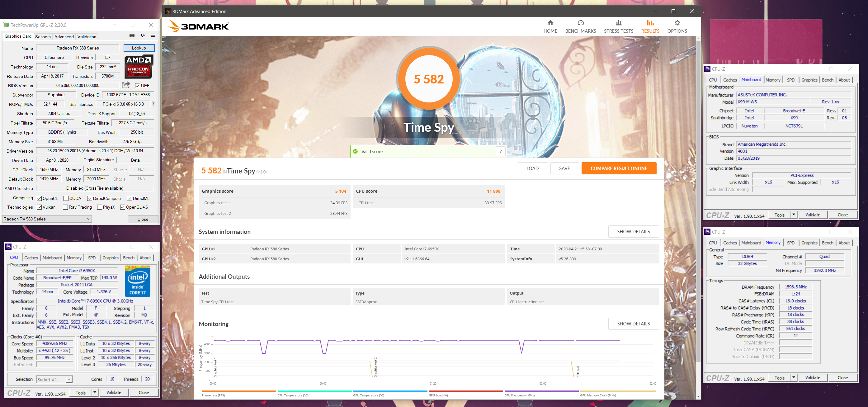Click Valid score help question mark
The width and height of the screenshot is (868, 407).
tap(501, 151)
